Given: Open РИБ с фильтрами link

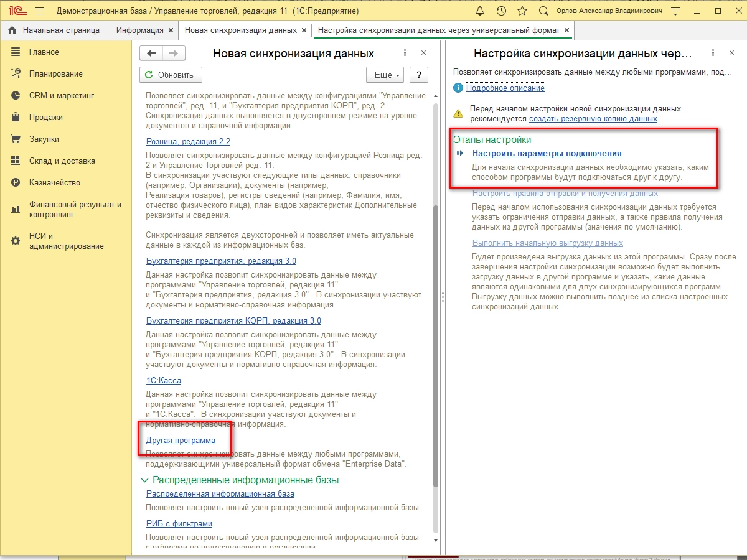Looking at the screenshot, I should click(179, 523).
